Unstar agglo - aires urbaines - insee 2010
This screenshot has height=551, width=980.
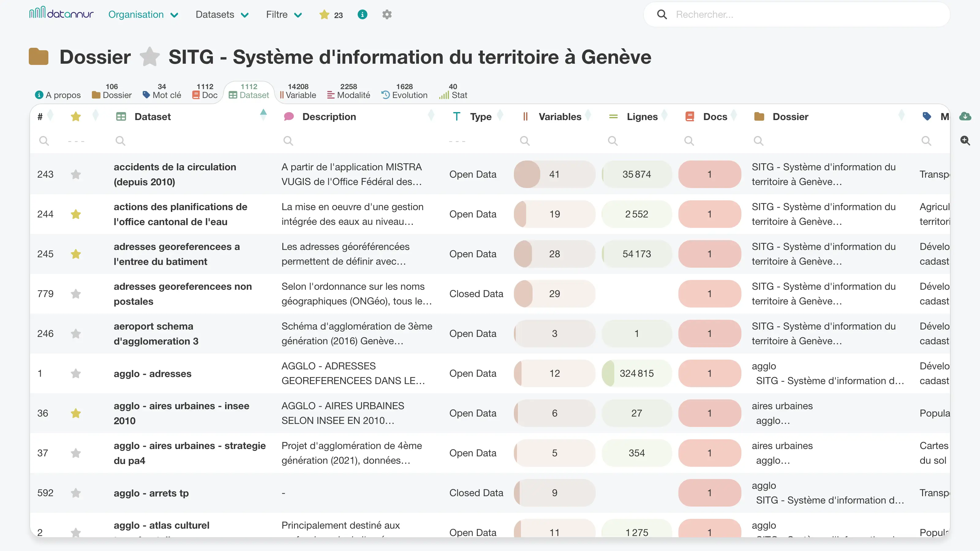[76, 413]
